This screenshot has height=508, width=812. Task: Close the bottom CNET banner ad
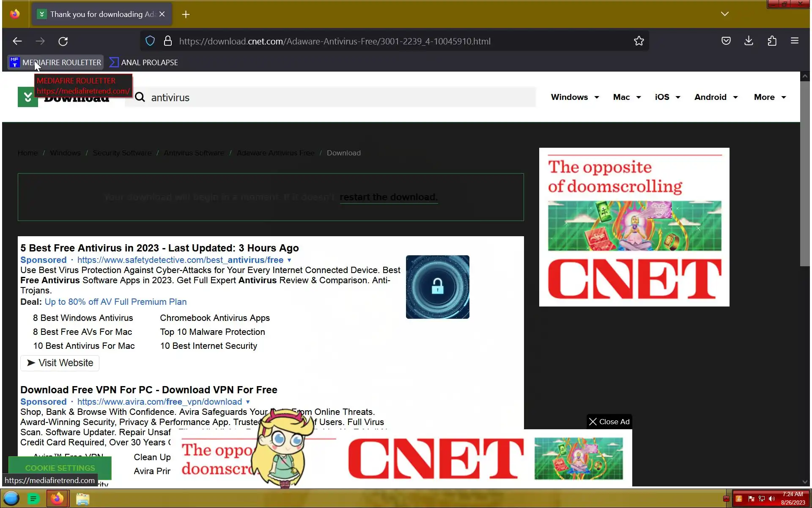(609, 422)
